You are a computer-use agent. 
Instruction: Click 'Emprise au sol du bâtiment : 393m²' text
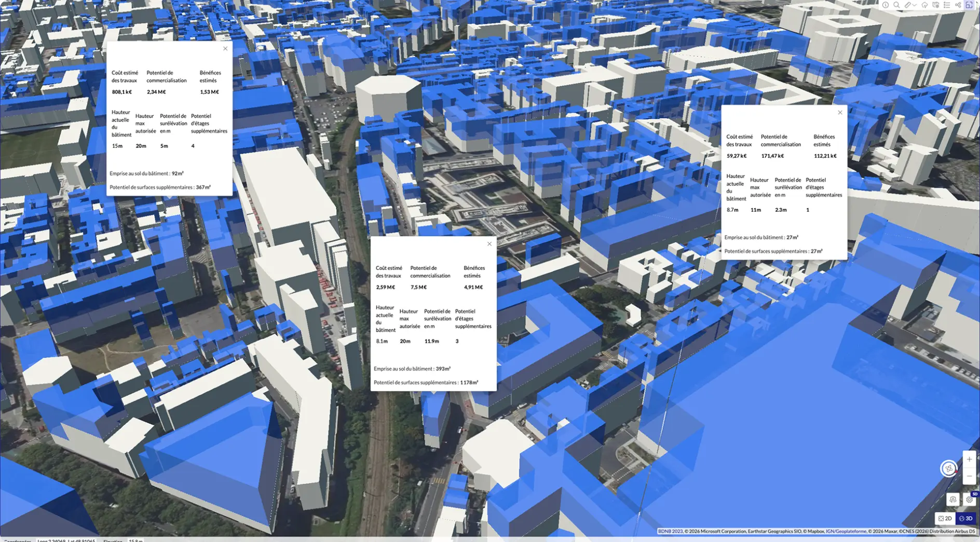412,369
